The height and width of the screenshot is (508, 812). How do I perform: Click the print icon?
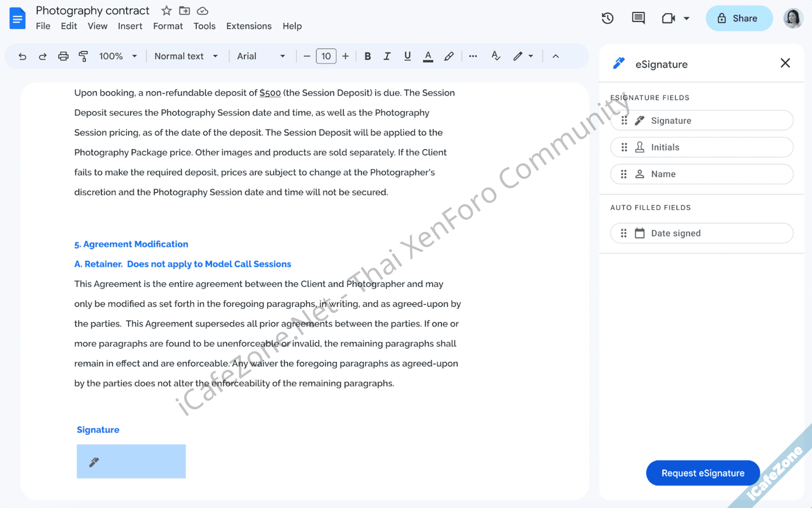pos(63,56)
